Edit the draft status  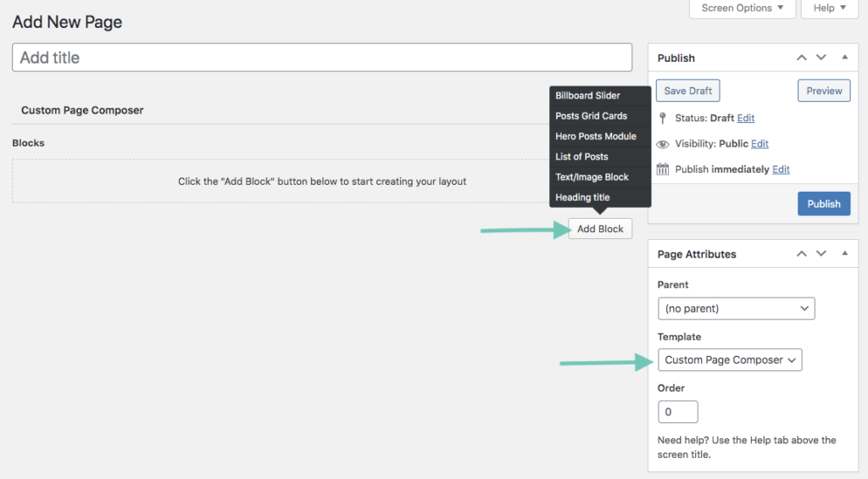click(746, 118)
